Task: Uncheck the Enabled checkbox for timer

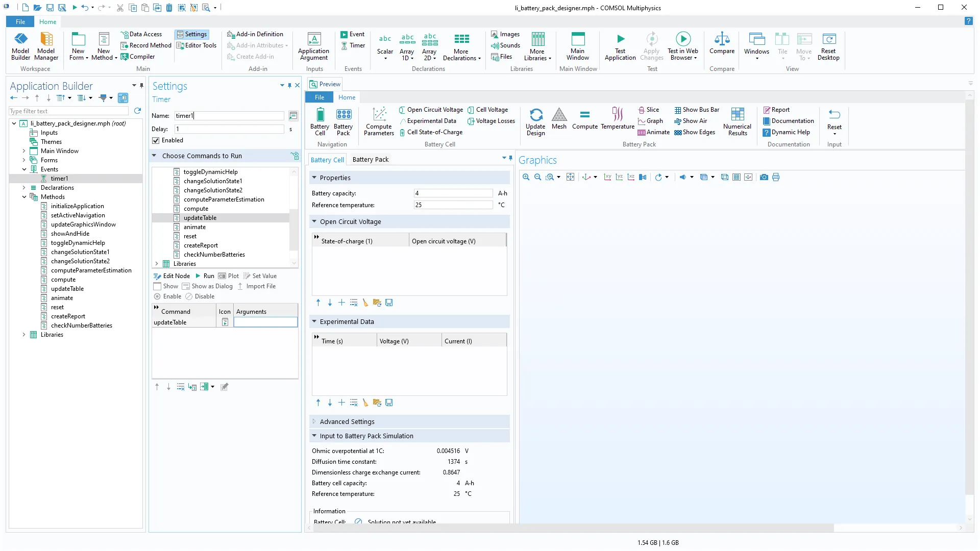Action: pyautogui.click(x=156, y=140)
